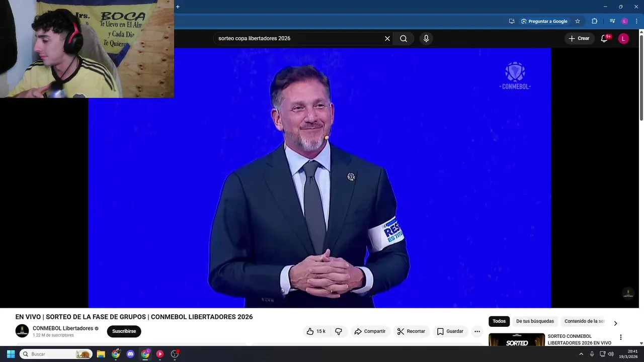Open Discord from taskbar

point(130,354)
